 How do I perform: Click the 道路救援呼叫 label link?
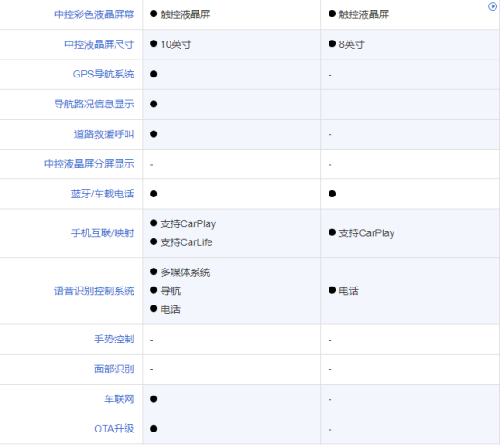[x=104, y=134]
